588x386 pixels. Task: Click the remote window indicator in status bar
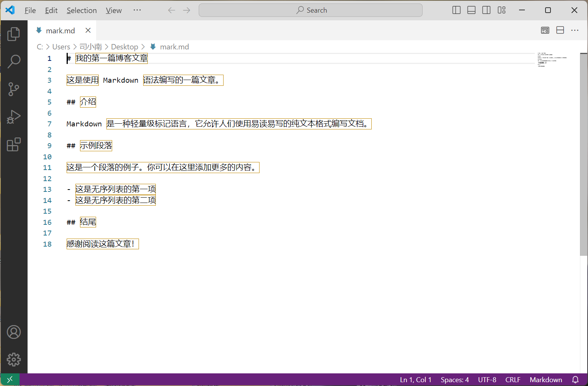tap(10, 379)
